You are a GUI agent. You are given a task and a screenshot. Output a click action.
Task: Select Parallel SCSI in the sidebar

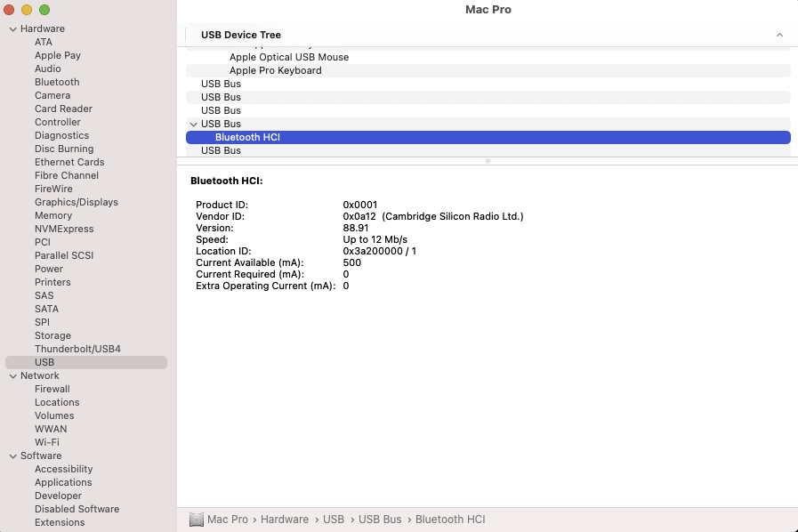click(x=64, y=255)
